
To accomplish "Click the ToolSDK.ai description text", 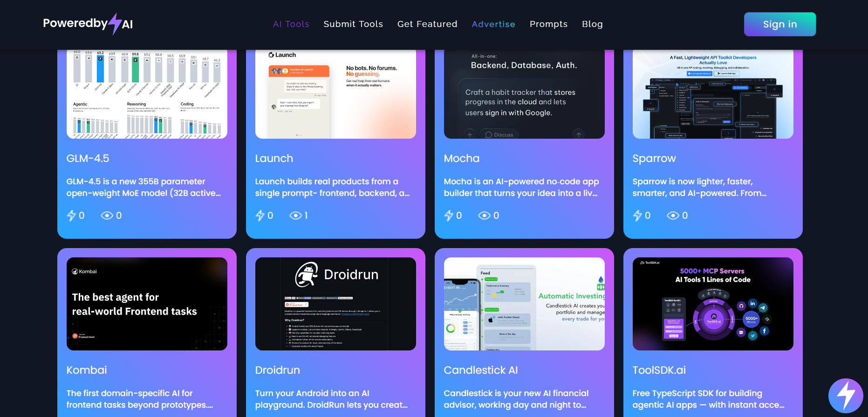I will pyautogui.click(x=709, y=399).
